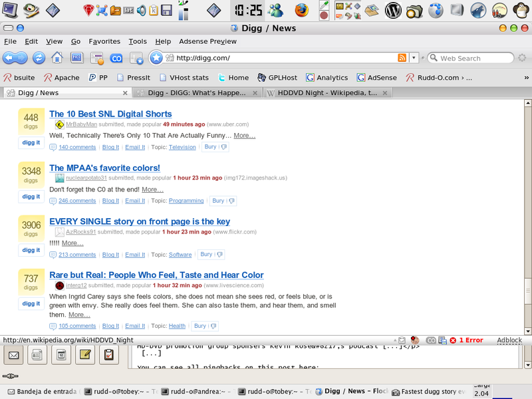Click the '1 Error' status bar text
This screenshot has height=399, width=532.
[x=471, y=340]
